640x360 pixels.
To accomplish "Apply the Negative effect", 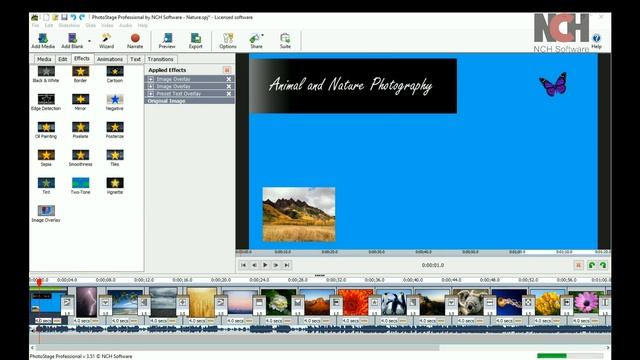I will click(x=115, y=102).
